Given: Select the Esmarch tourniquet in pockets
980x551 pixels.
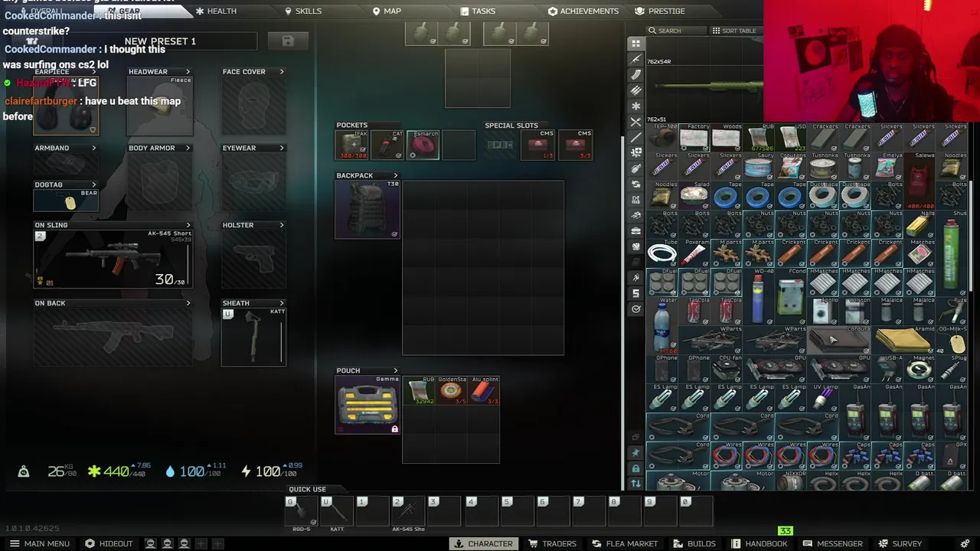Looking at the screenshot, I should (423, 145).
